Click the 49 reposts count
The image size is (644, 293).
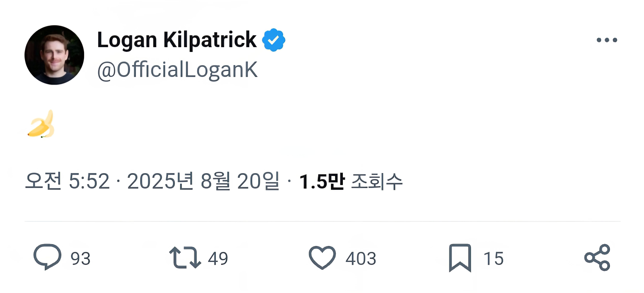pyautogui.click(x=218, y=259)
